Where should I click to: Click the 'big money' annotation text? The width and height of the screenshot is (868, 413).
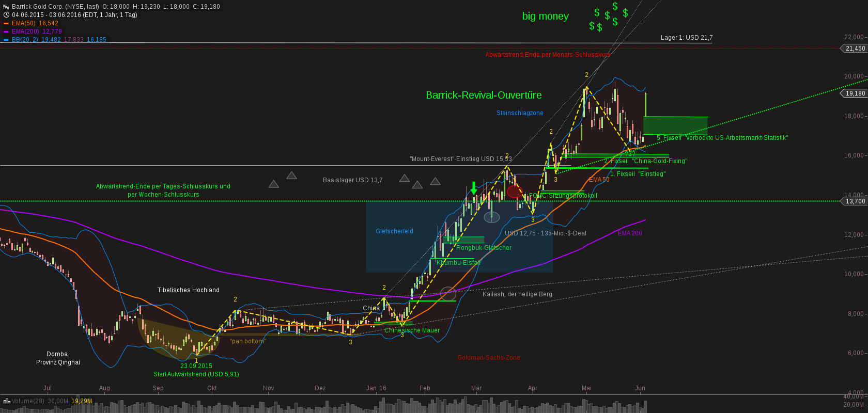(545, 16)
